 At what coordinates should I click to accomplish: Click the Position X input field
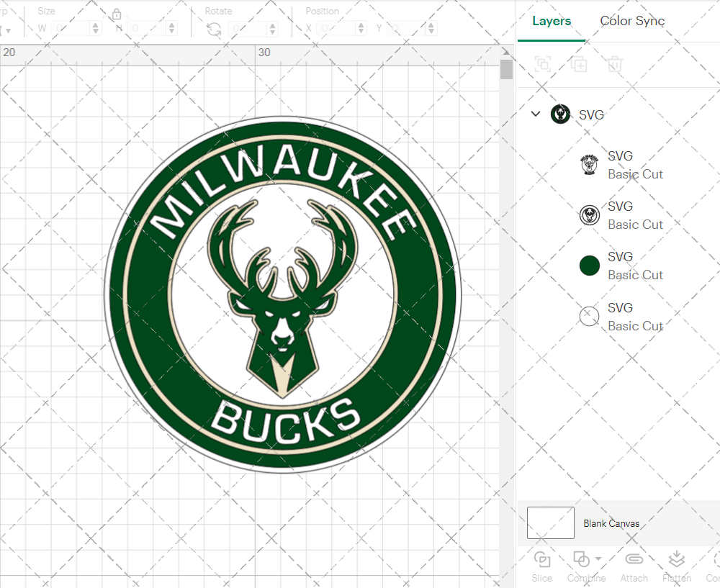pyautogui.click(x=336, y=29)
